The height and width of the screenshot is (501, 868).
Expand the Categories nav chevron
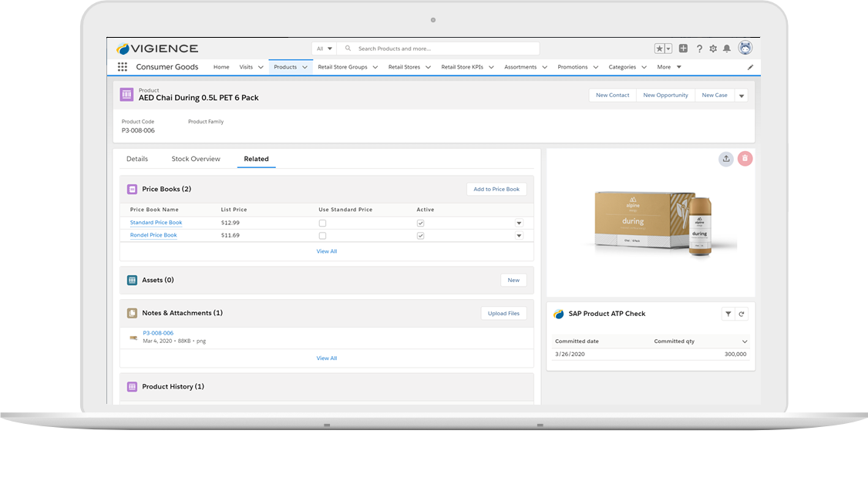click(644, 68)
